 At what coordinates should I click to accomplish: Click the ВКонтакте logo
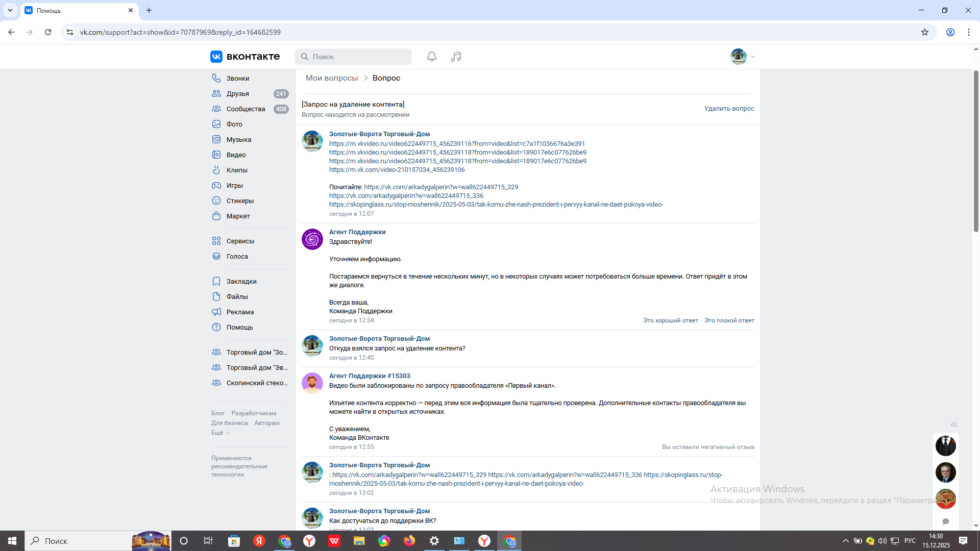(245, 57)
